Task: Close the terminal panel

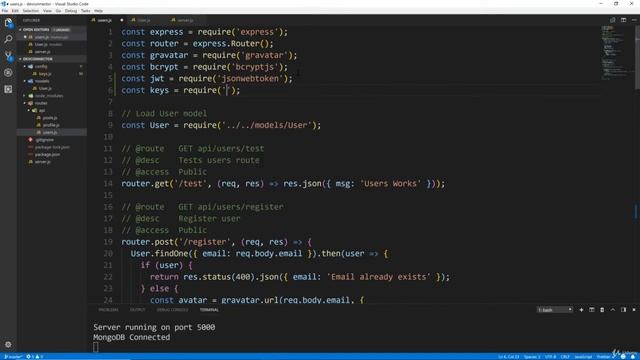Action: tap(634, 310)
